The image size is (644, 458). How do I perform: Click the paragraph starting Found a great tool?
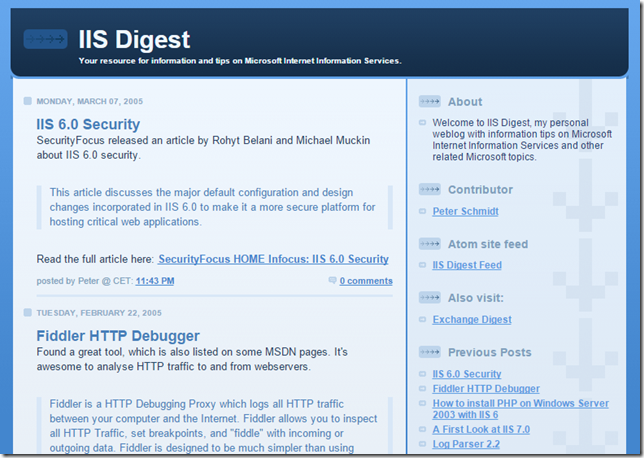pos(192,359)
